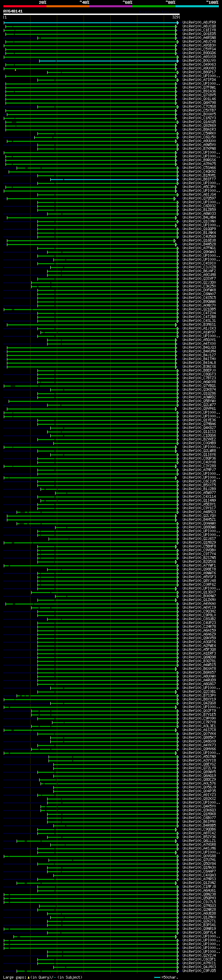Viewport: 222px width, 980px height.
Task: Select hit label UniRef100_A9IYZ3
Action: [x=199, y=795]
